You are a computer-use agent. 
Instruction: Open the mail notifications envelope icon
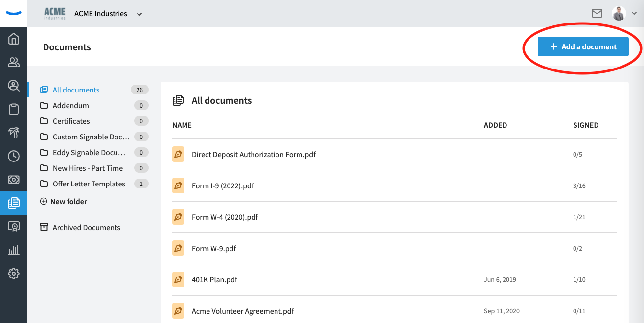597,13
